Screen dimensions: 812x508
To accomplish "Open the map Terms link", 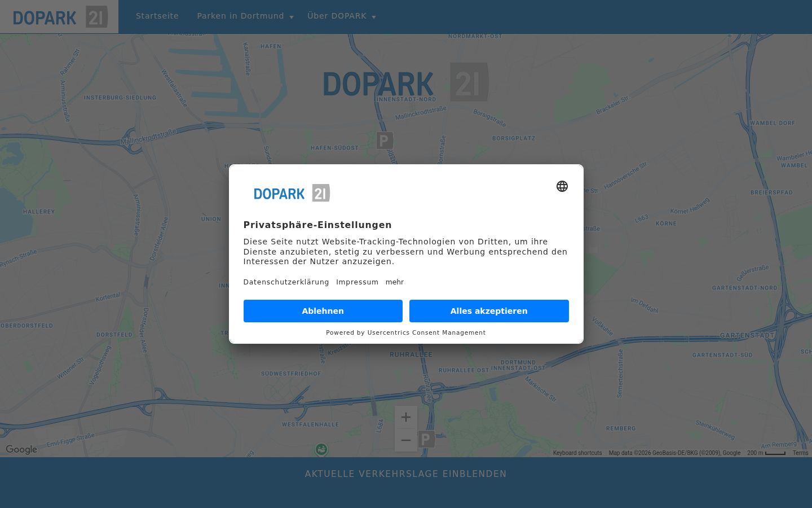I will (x=800, y=453).
